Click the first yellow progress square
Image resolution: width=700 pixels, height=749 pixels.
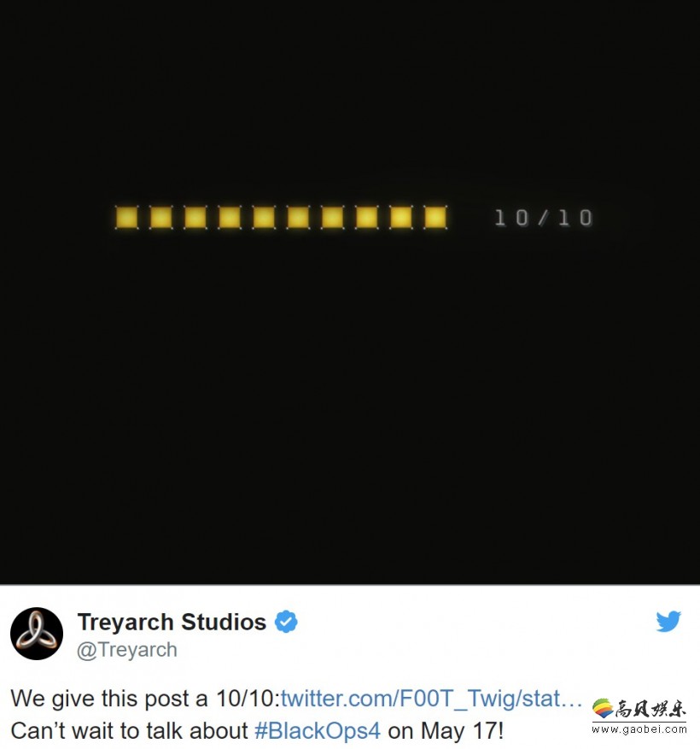click(x=127, y=218)
